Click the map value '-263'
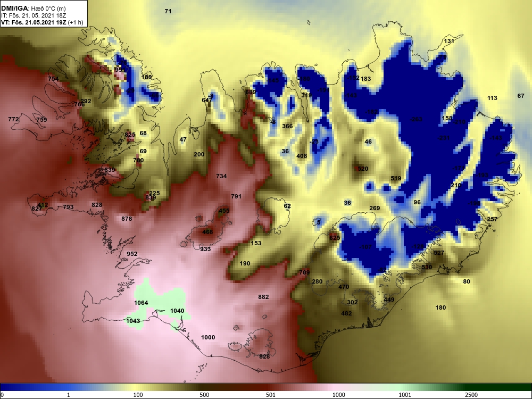532x399 pixels. [x=416, y=119]
